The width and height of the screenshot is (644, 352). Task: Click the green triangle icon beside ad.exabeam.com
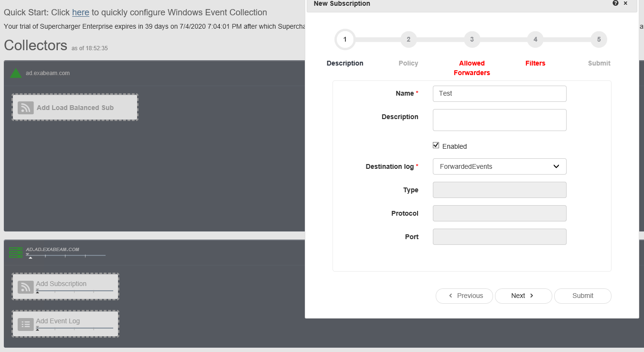(16, 73)
